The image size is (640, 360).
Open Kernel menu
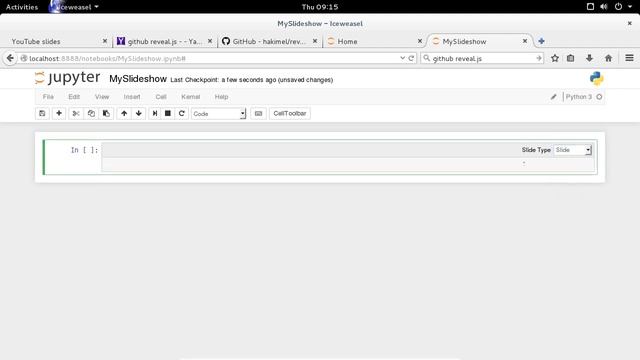[191, 97]
